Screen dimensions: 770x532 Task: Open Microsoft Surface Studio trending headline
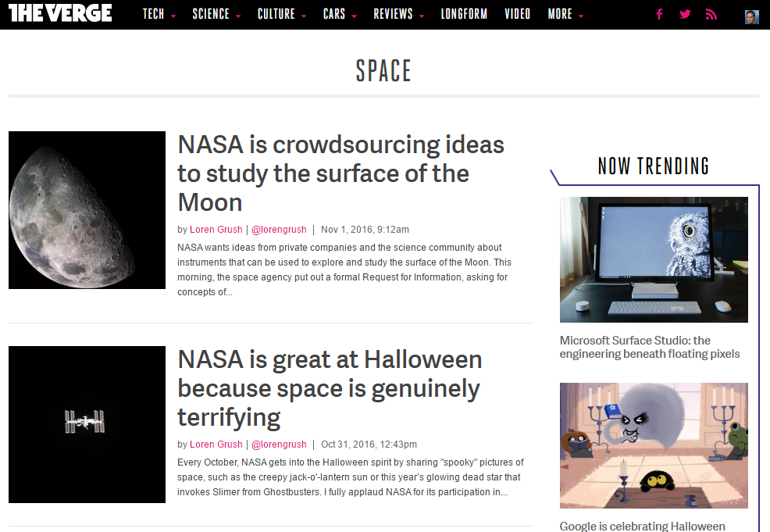tap(650, 348)
